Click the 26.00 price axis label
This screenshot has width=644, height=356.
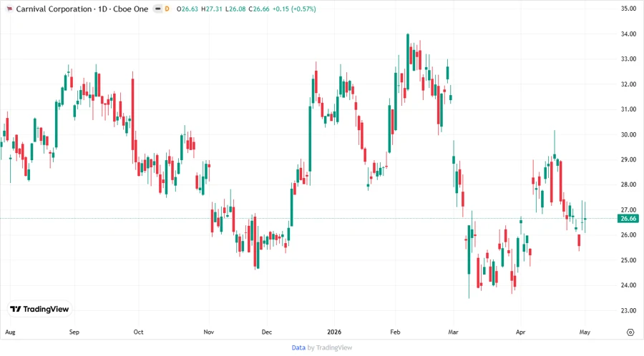click(628, 235)
